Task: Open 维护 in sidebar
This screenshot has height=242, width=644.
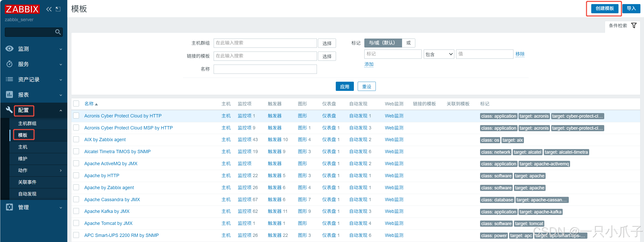Action: (23, 159)
